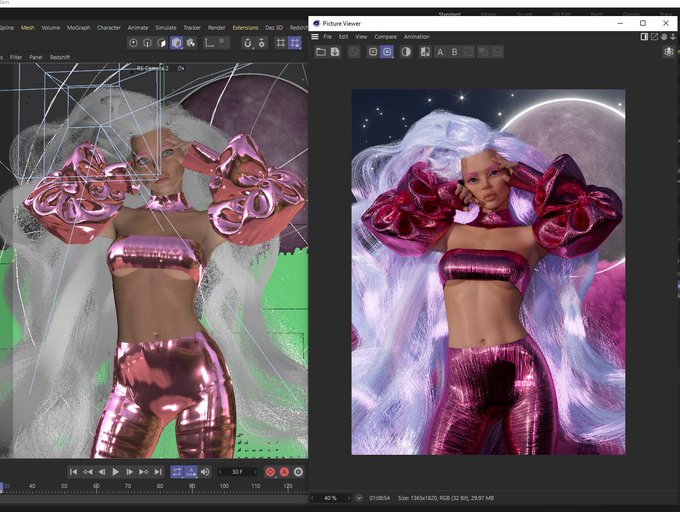This screenshot has height=512, width=680.
Task: Jump to next keyframe
Action: click(144, 472)
